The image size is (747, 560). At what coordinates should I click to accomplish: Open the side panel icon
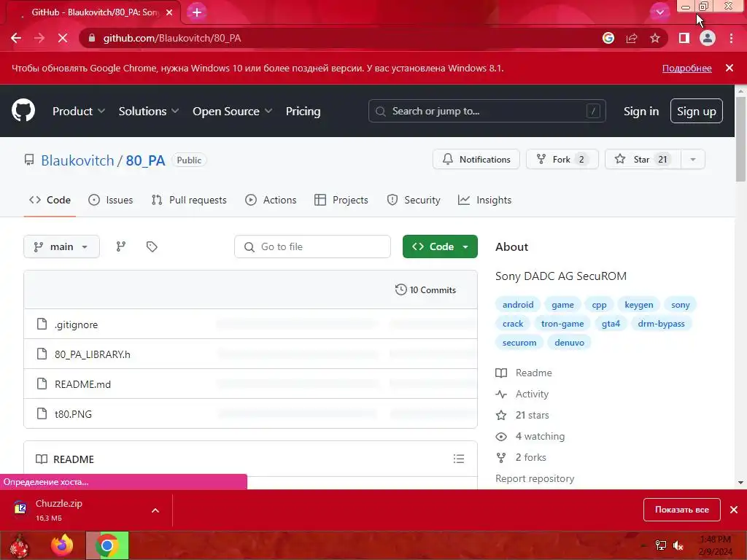[684, 38]
